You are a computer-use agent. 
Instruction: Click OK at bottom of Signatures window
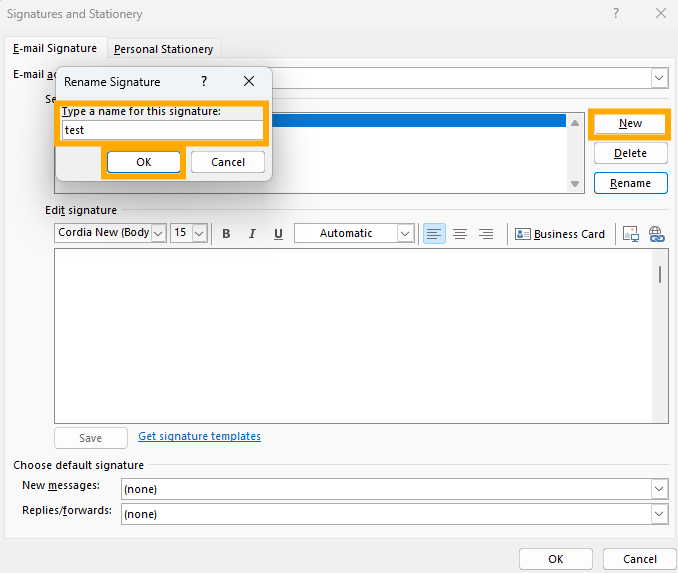pyautogui.click(x=556, y=559)
